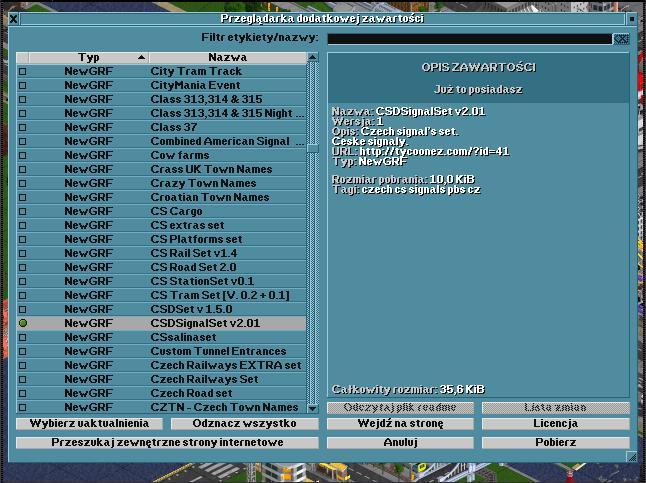Click Wejdź na stronę to visit website
The height and width of the screenshot is (483, 646).
(x=400, y=424)
